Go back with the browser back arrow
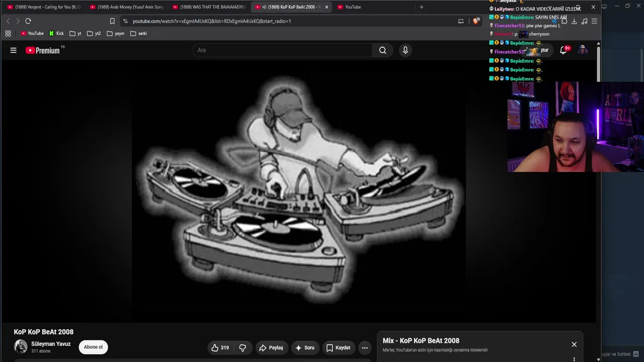This screenshot has width=644, height=362. tap(8, 21)
